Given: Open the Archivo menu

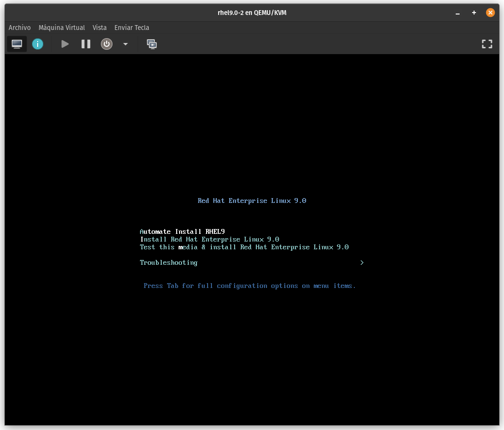Looking at the screenshot, I should [20, 28].
